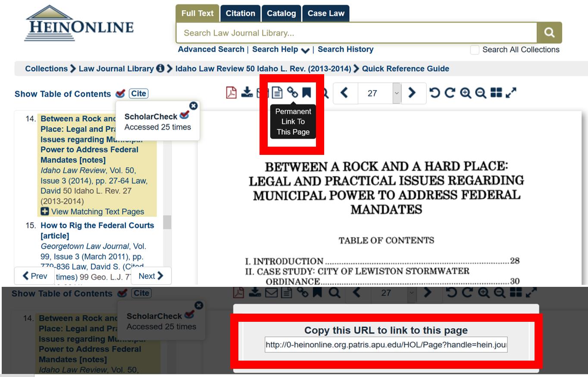Image resolution: width=588 pixels, height=377 pixels.
Task: Click 'I. INTRODUCTION' in the table of contents
Action: tap(284, 261)
